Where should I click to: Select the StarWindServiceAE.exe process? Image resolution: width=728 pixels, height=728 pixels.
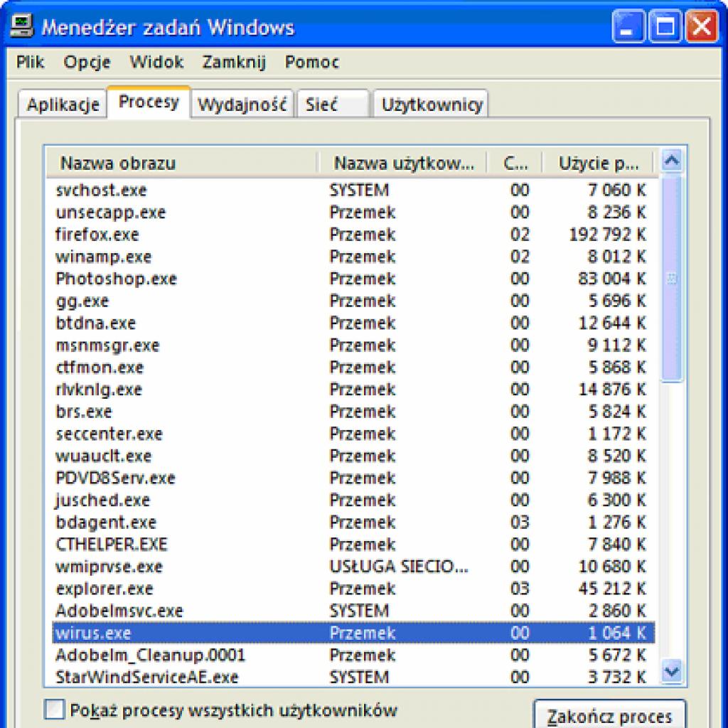click(353, 677)
